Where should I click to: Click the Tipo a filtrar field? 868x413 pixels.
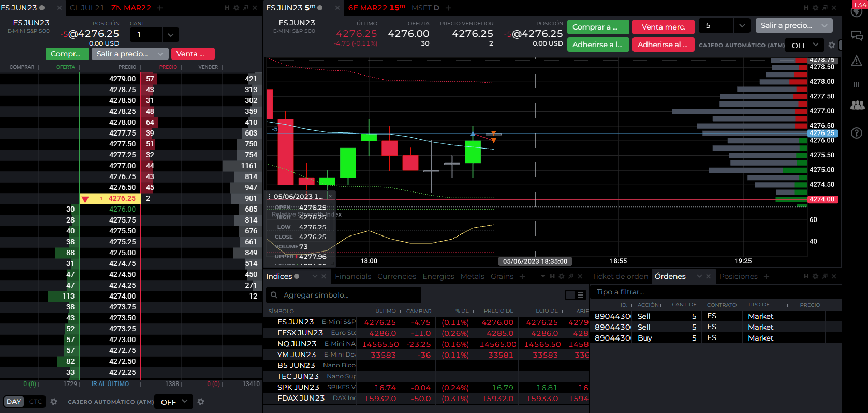(716, 292)
